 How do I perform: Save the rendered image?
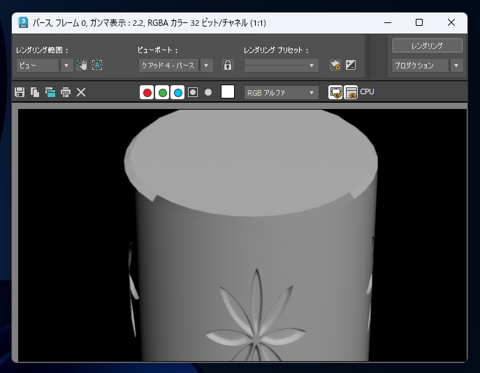pos(20,92)
